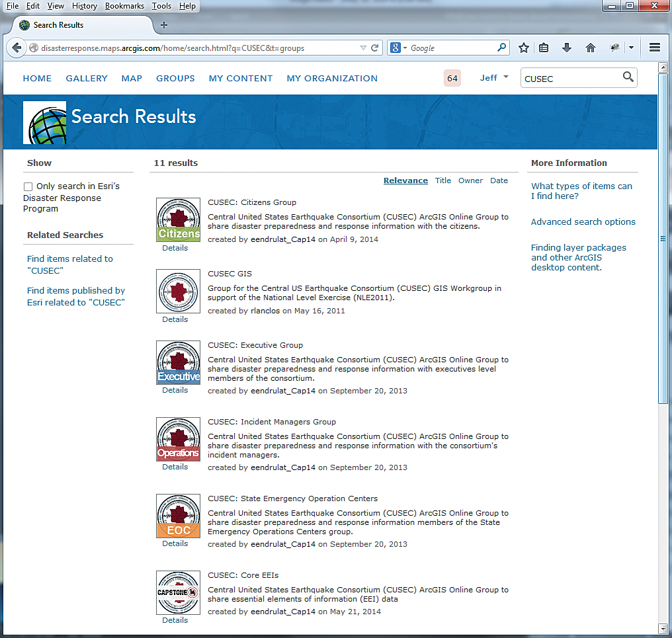Open the Executive group thumbnail
672x638 pixels.
tap(179, 362)
